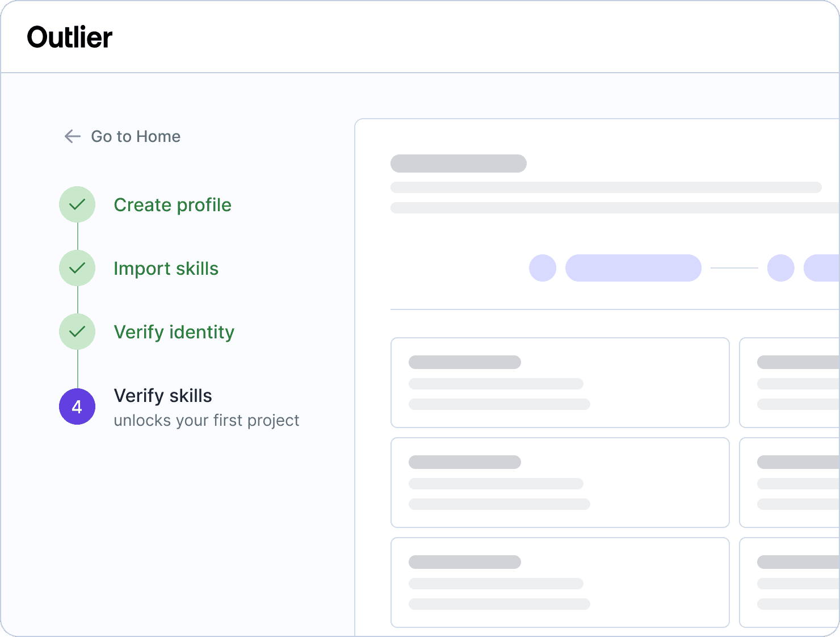Select the second skeleton card in left column
840x637 pixels.
point(560,483)
